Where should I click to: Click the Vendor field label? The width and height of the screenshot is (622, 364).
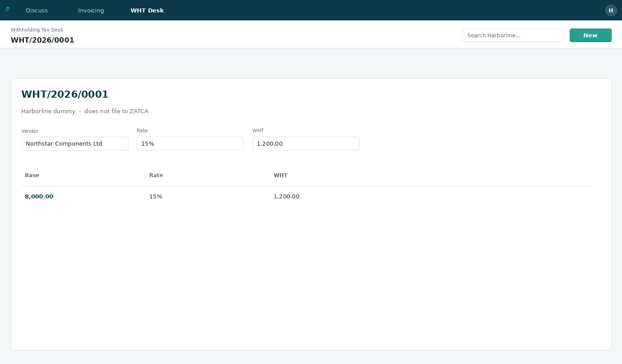point(30,131)
